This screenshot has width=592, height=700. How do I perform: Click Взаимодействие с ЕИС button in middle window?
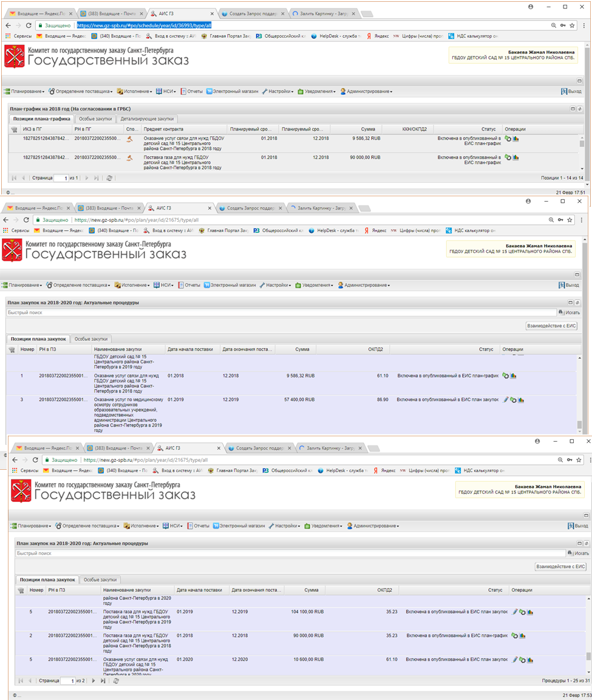551,326
